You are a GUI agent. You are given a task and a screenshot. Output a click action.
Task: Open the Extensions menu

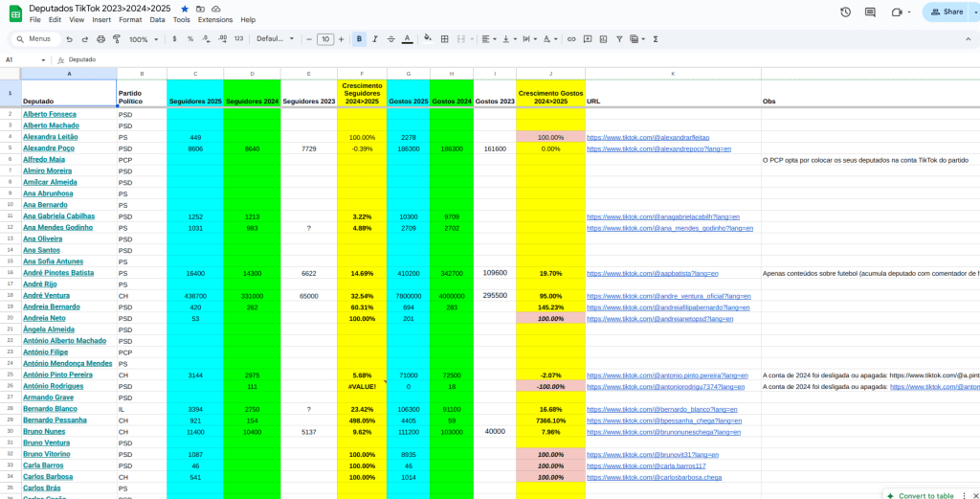[214, 19]
